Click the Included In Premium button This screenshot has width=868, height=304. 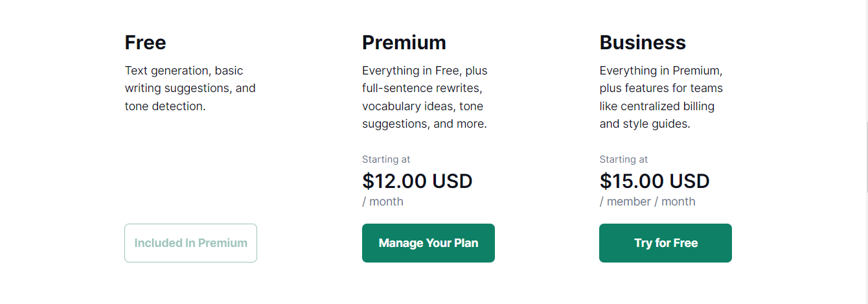click(x=190, y=243)
